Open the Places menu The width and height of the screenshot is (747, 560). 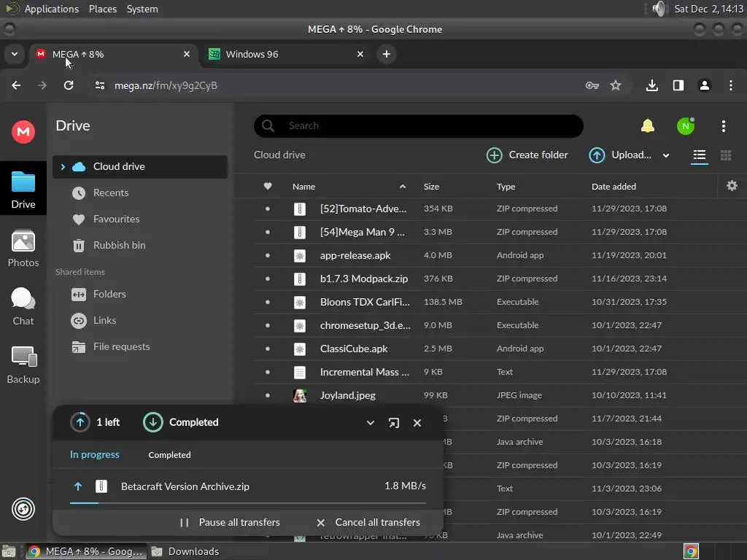pyautogui.click(x=102, y=9)
